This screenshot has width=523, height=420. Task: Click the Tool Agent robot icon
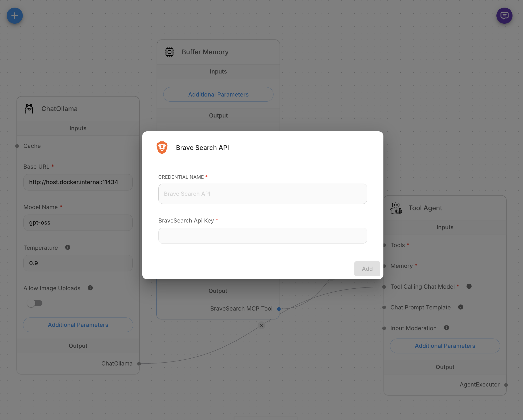pos(396,208)
